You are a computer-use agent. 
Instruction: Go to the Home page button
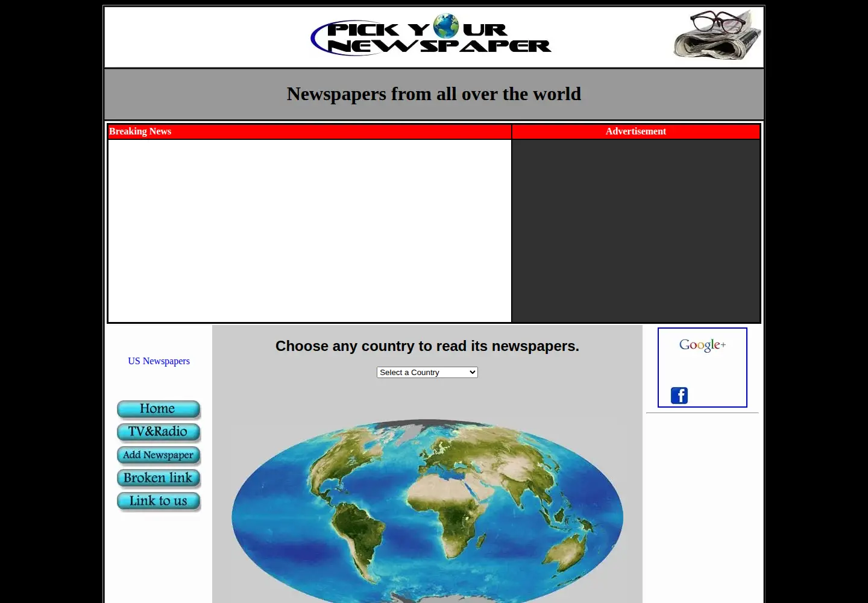click(159, 409)
